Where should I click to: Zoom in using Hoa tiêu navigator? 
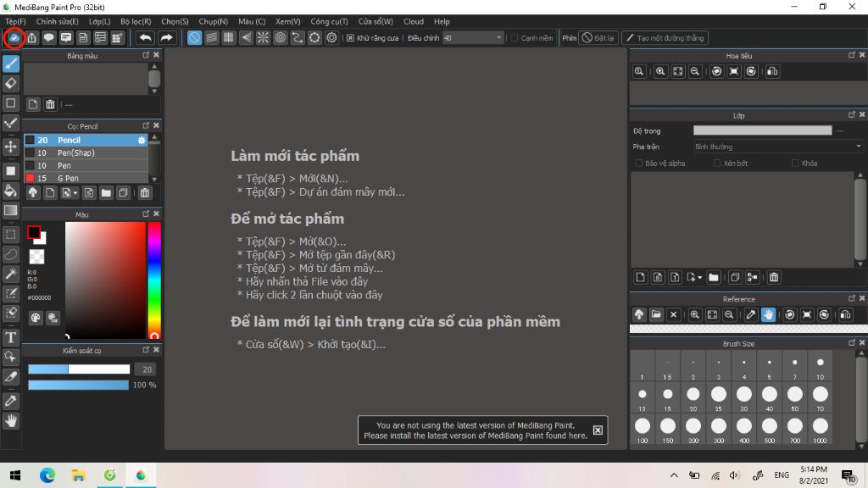(660, 71)
